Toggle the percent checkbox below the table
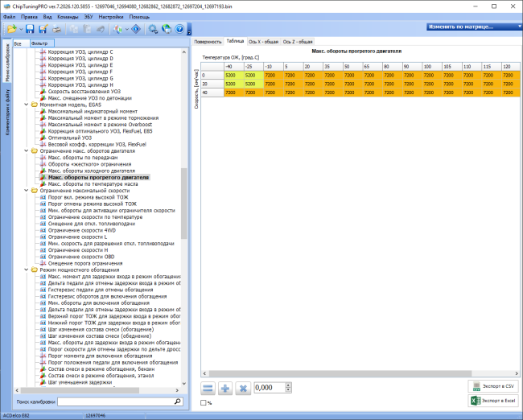This screenshot has width=523, height=420. (203, 403)
